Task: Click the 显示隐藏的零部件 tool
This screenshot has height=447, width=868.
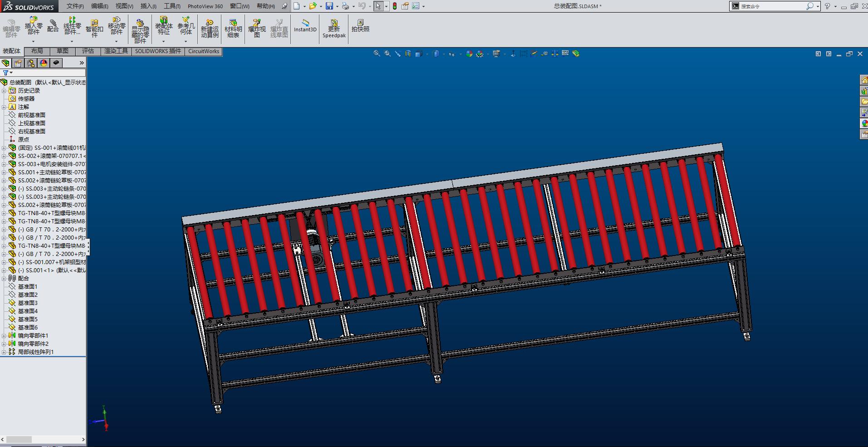Action: click(140, 31)
